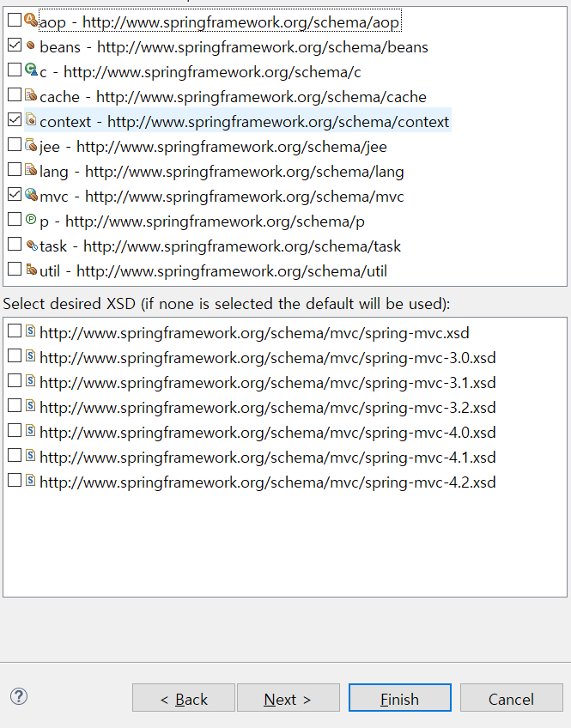Select the spring-mvc-3.0.xsd URL text
The width and height of the screenshot is (571, 728).
[x=268, y=358]
